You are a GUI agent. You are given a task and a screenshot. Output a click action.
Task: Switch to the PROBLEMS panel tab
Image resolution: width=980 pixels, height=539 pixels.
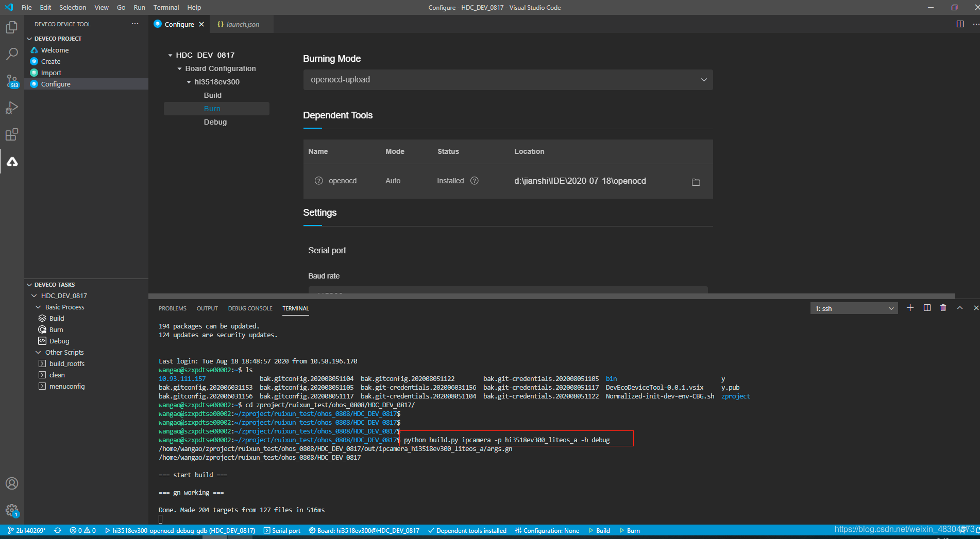(x=173, y=308)
